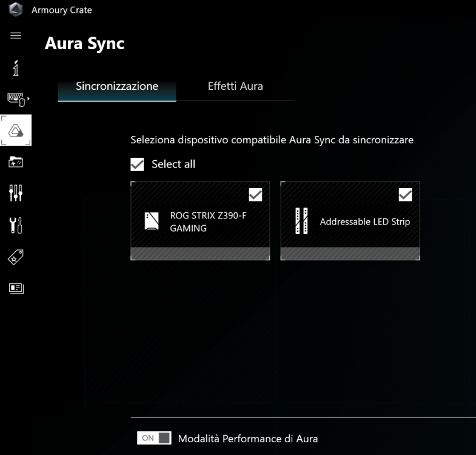Toggle the Select all checkbox

point(137,164)
